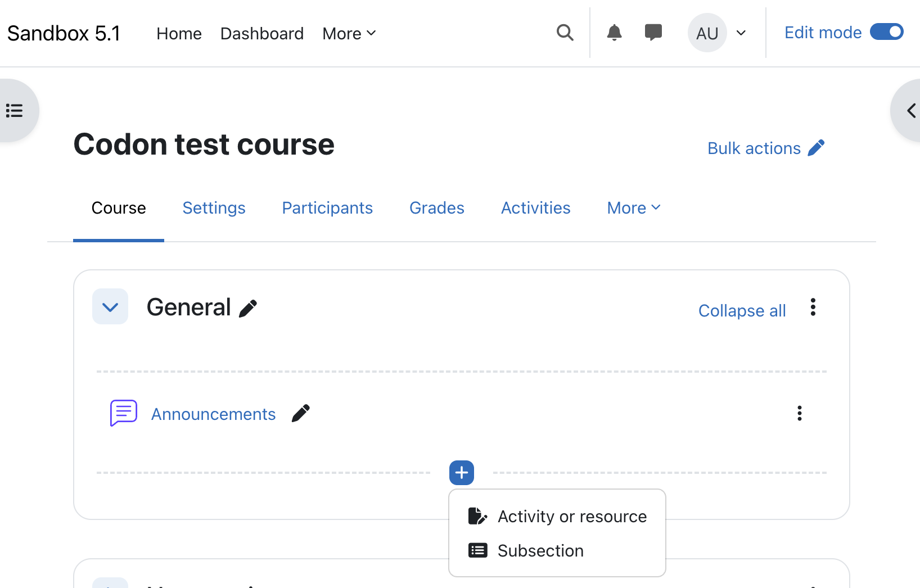Viewport: 920px width, 588px height.
Task: Click the General section title text
Action: click(x=189, y=307)
